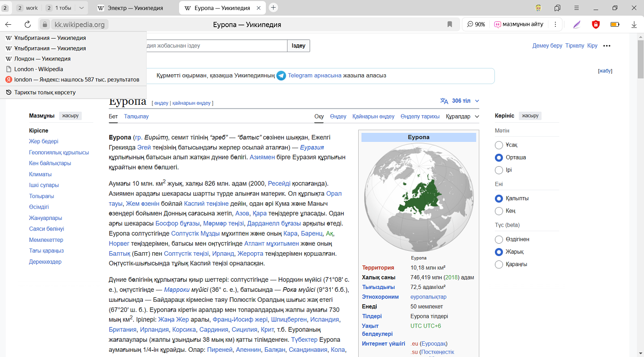Image resolution: width=644 pixels, height=357 pixels.
Task: Choose the Қараңғы color theme
Action: pyautogui.click(x=499, y=264)
